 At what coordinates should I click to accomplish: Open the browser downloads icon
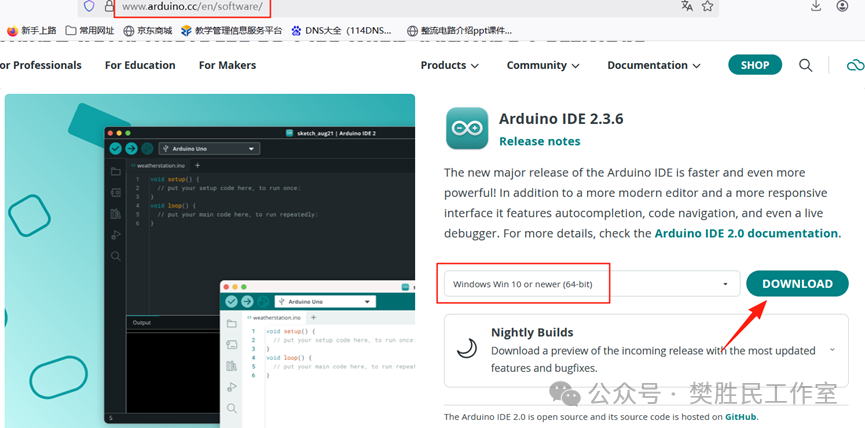(816, 6)
